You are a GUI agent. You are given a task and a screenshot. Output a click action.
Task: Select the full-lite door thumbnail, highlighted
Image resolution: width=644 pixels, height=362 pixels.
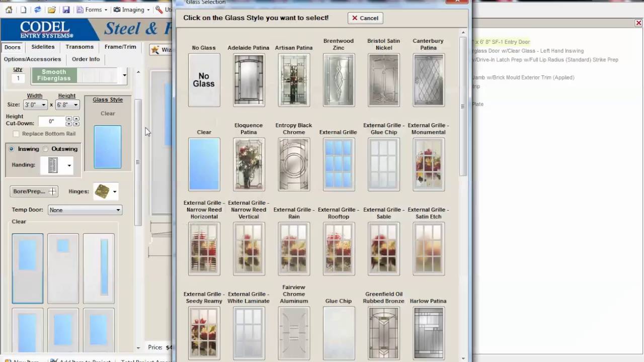tap(28, 268)
